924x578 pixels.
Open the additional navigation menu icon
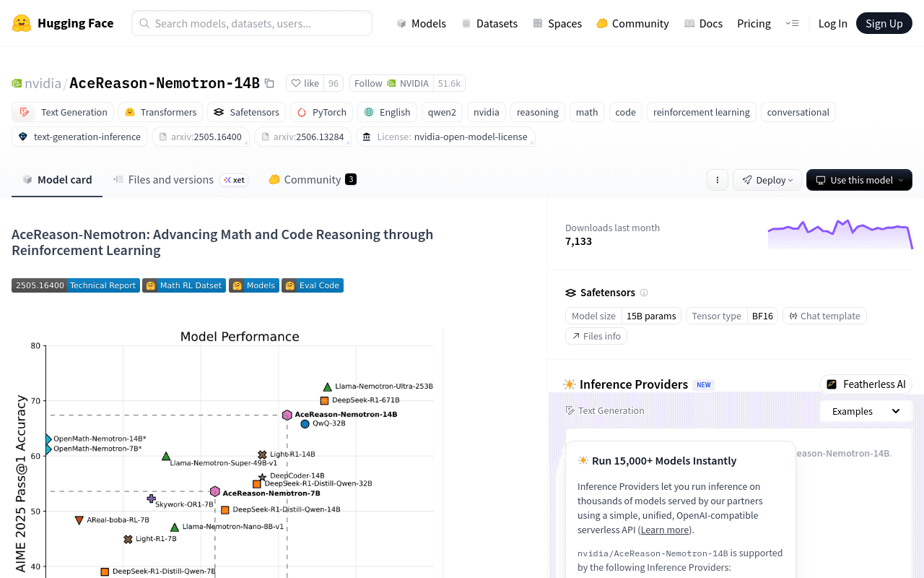pos(792,23)
